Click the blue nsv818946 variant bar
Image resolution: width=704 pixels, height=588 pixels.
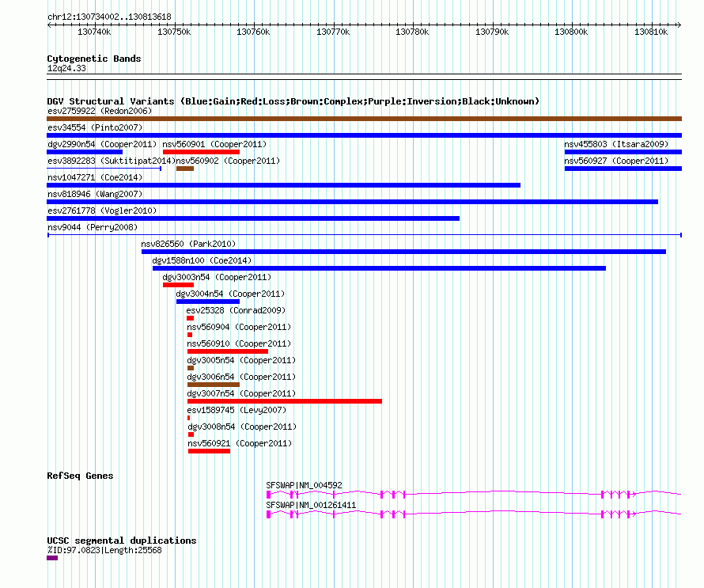(x=353, y=202)
